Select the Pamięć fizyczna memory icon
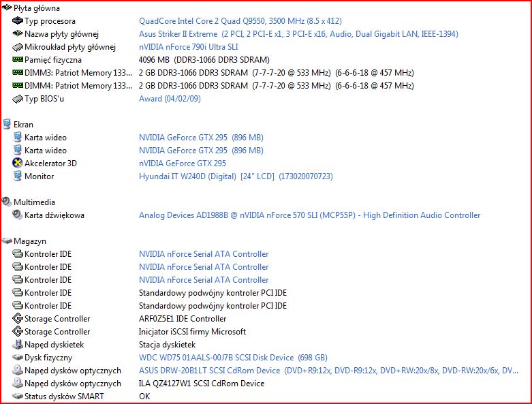Image resolution: width=532 pixels, height=404 pixels. coord(18,60)
